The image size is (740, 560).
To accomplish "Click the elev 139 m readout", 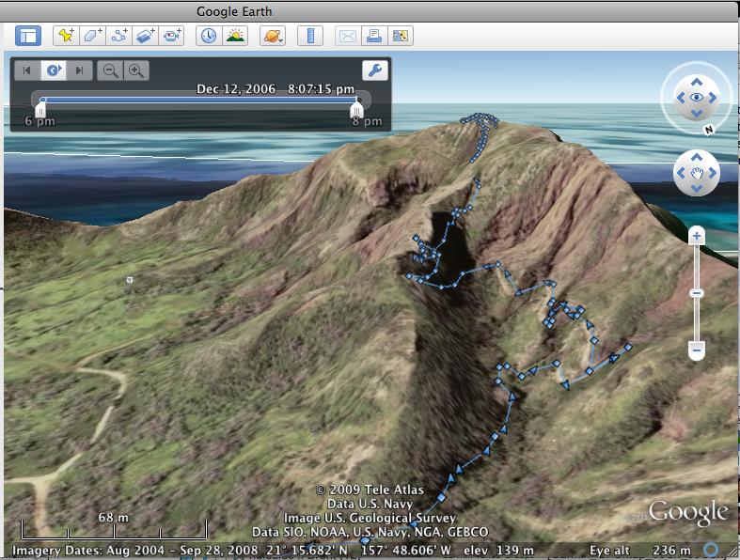I will (498, 550).
